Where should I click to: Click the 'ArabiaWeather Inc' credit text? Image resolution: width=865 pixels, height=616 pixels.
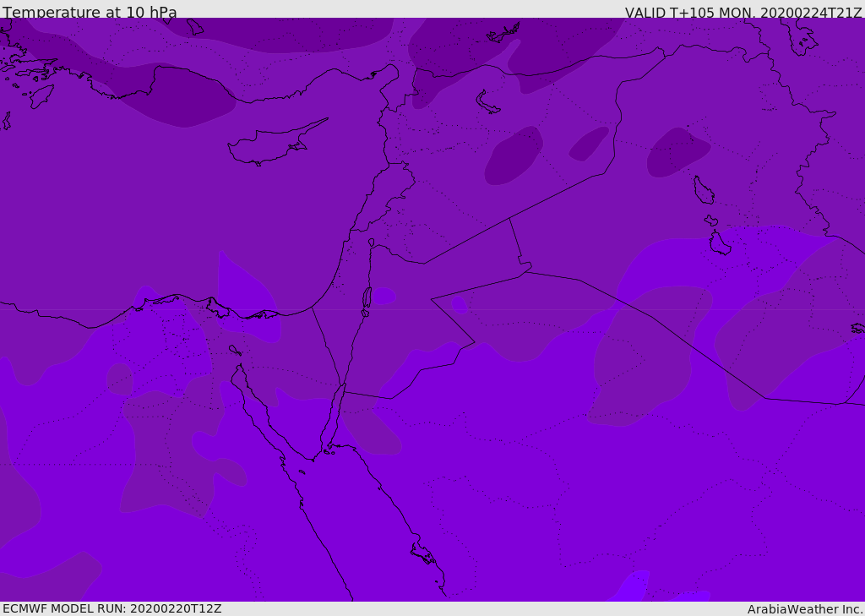click(x=805, y=609)
